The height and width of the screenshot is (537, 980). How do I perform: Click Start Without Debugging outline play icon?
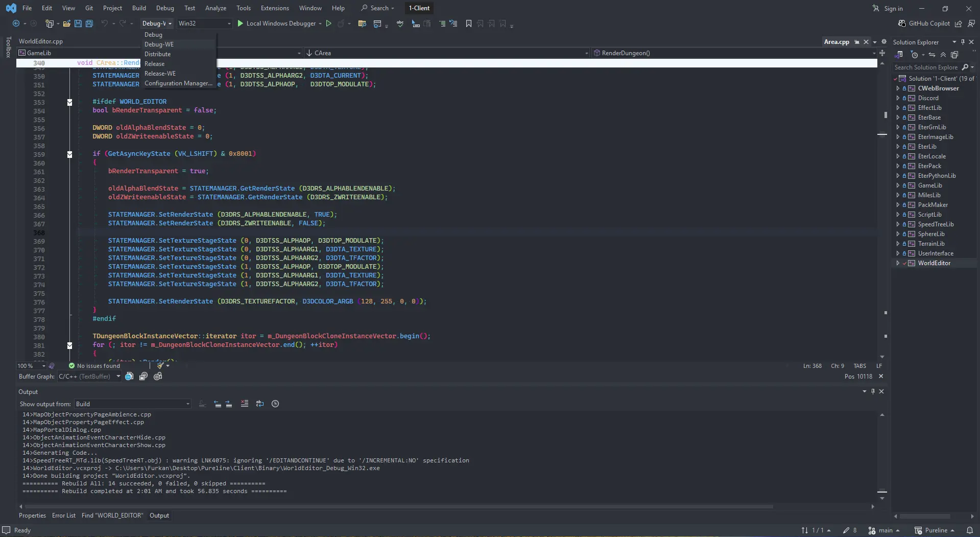point(329,24)
